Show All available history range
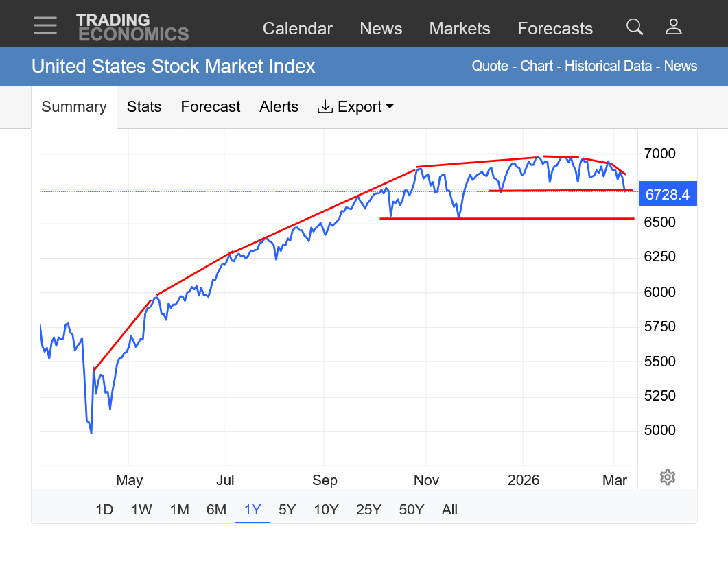The height and width of the screenshot is (568, 728). click(449, 510)
